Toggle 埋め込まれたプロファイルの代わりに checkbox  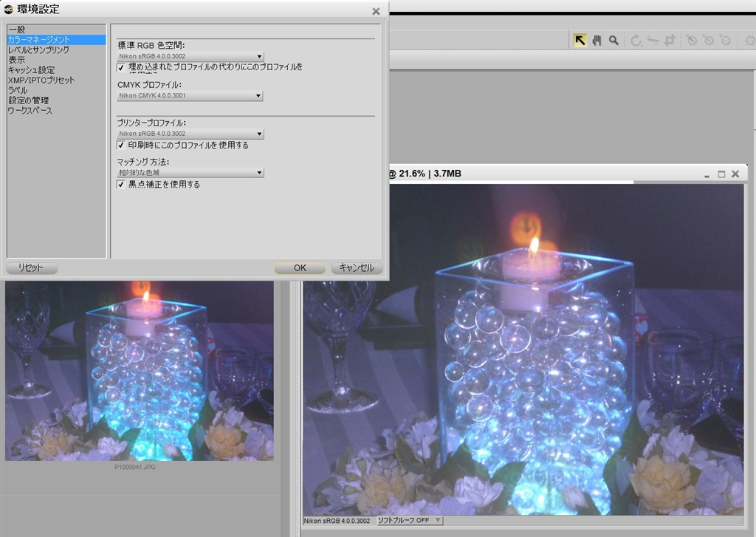pyautogui.click(x=121, y=67)
